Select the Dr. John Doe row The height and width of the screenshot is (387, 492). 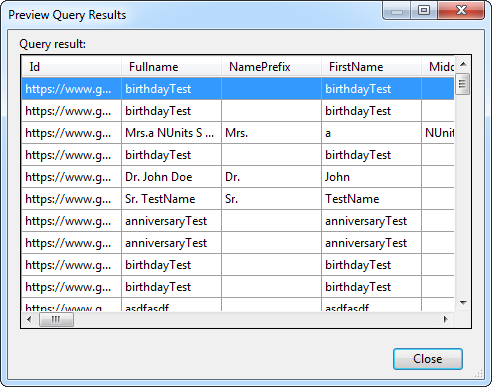click(x=238, y=177)
